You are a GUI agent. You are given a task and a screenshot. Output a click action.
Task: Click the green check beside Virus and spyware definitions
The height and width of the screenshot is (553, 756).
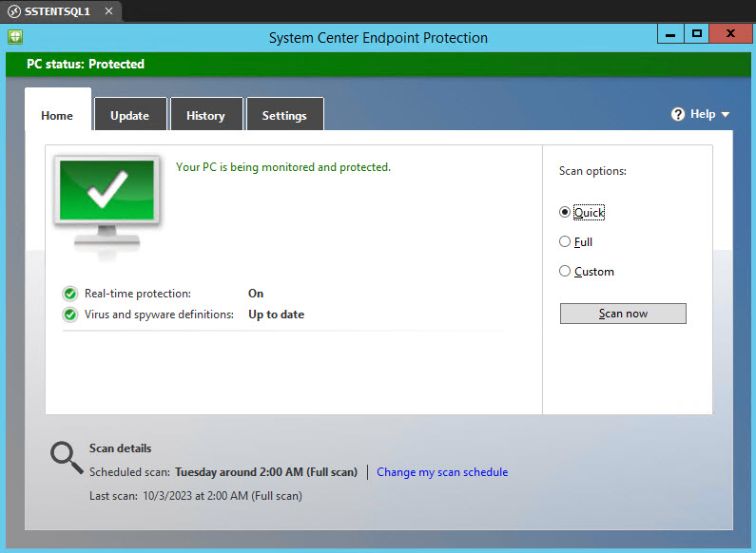point(70,315)
